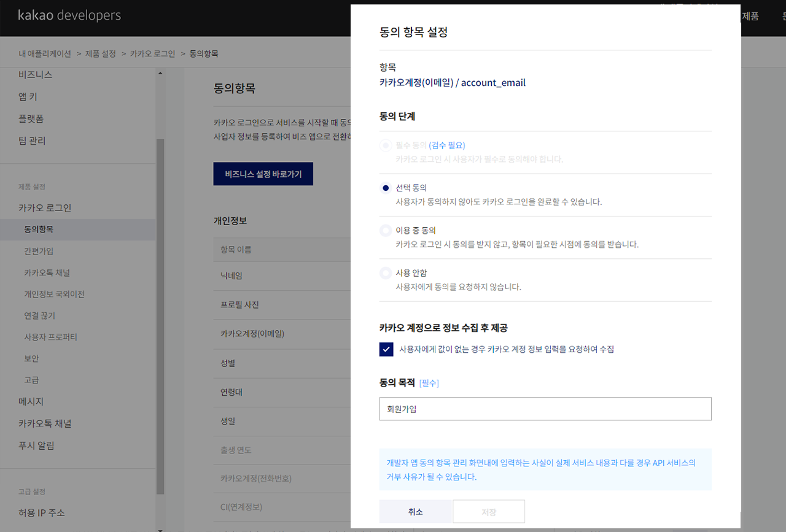Select 플랫폼 in the sidebar
786x532 pixels.
tap(31, 118)
